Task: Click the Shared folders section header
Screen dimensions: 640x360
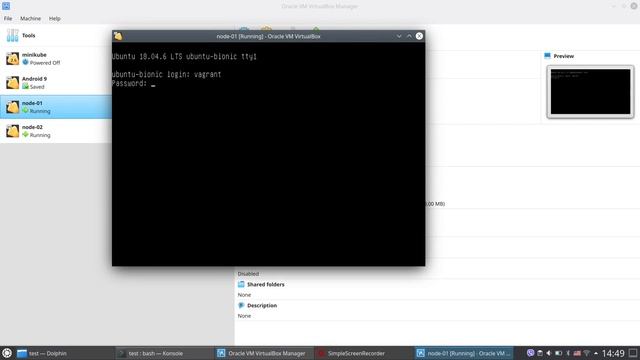Action: click(266, 284)
